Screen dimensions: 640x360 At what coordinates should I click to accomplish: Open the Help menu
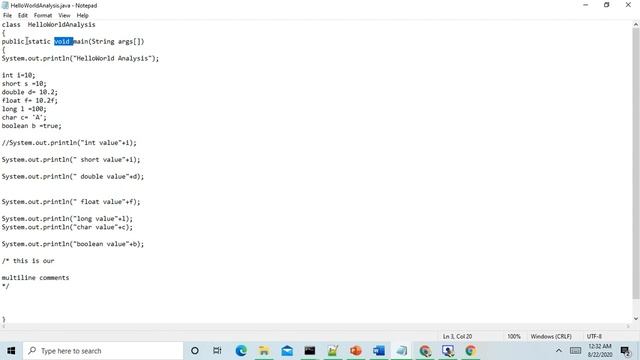pos(82,16)
